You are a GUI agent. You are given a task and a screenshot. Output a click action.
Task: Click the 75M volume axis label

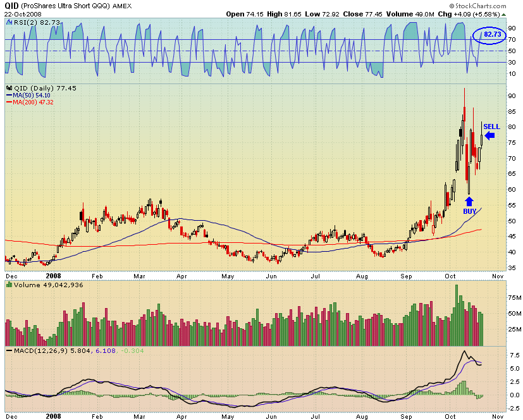coord(515,297)
